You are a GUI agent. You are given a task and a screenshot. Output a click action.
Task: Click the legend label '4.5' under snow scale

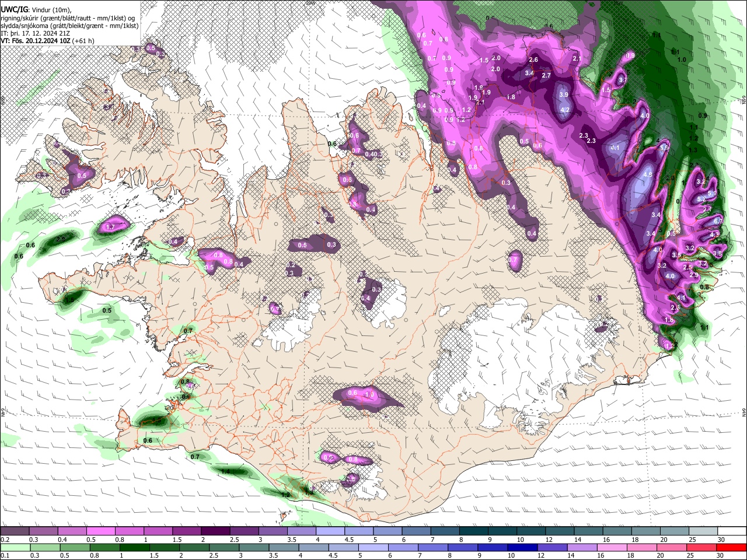(x=349, y=540)
